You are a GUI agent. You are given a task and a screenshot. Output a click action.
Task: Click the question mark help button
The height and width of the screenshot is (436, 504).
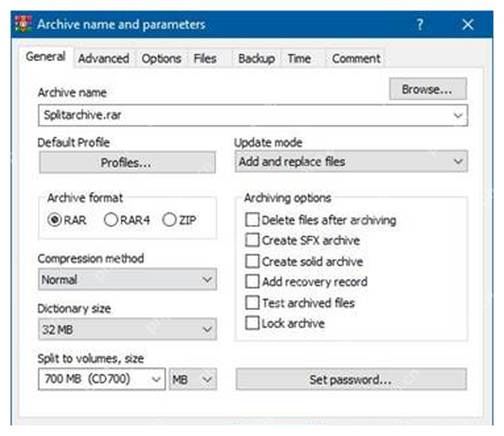tap(420, 25)
